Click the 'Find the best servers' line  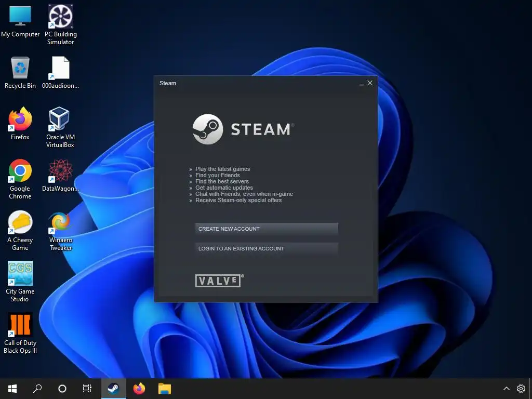tap(222, 181)
